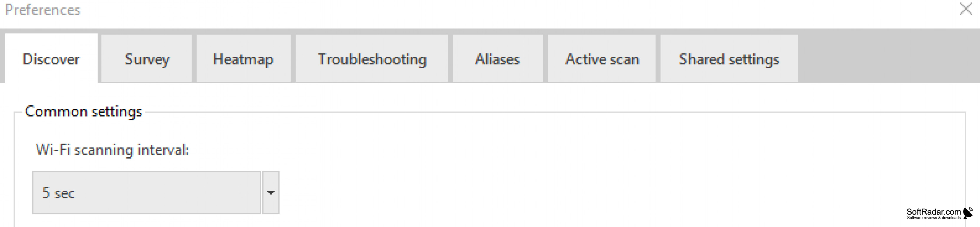980x227 pixels.
Task: Expand the Wi-Fi scanning interval dropdown arrow
Action: (x=271, y=193)
